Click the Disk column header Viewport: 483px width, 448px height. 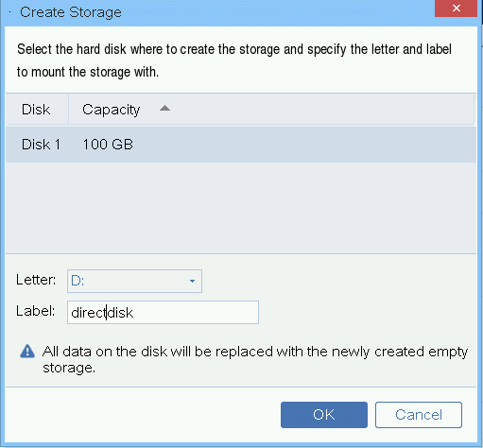[x=36, y=110]
